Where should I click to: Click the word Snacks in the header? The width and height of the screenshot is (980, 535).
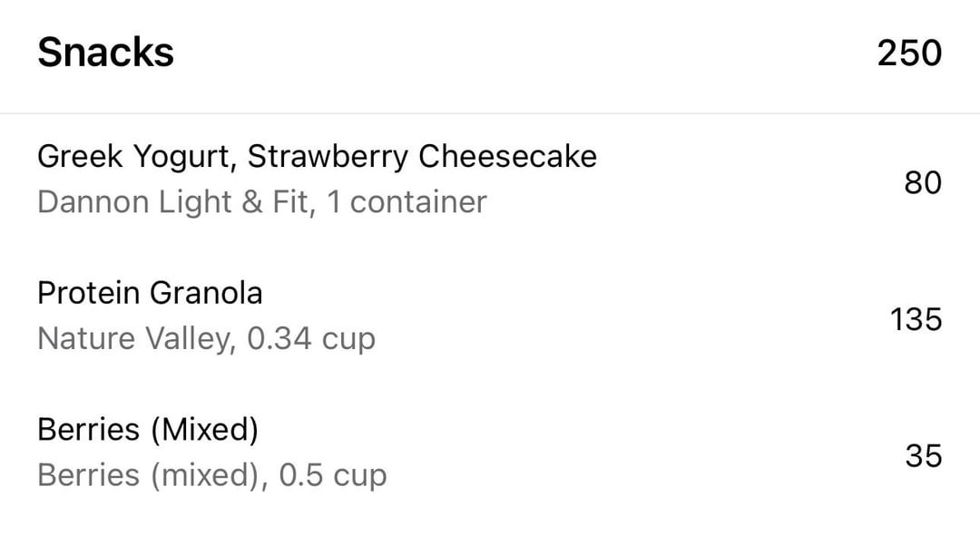click(105, 53)
